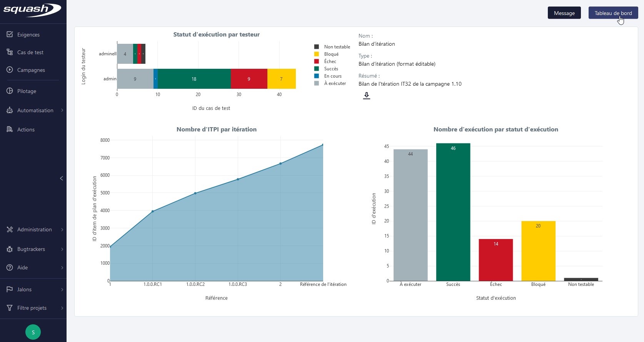Open the Aide menu entry
The width and height of the screenshot is (644, 342).
(22, 267)
